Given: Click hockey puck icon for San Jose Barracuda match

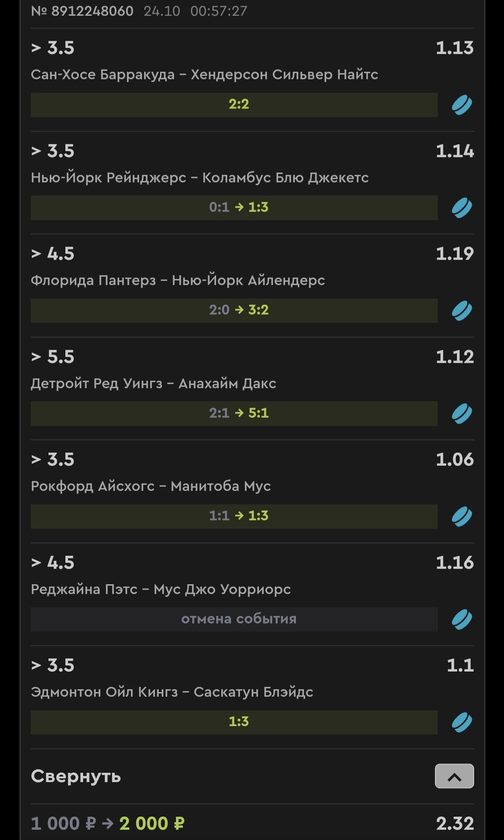Looking at the screenshot, I should coord(462,105).
